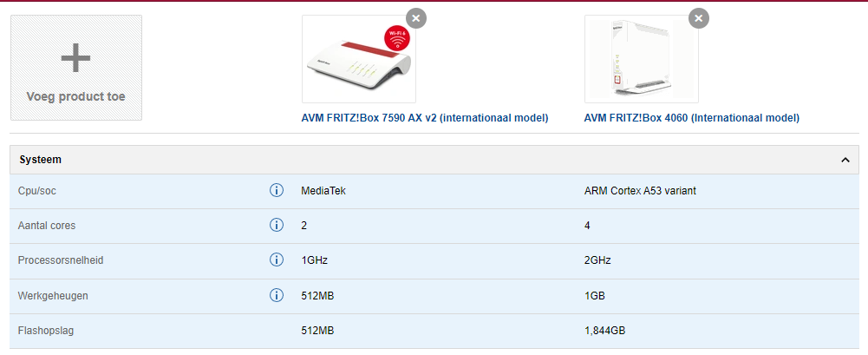This screenshot has width=868, height=355.
Task: Open AVM FRITZ!Box 7590 AX v2 link
Action: tap(425, 118)
